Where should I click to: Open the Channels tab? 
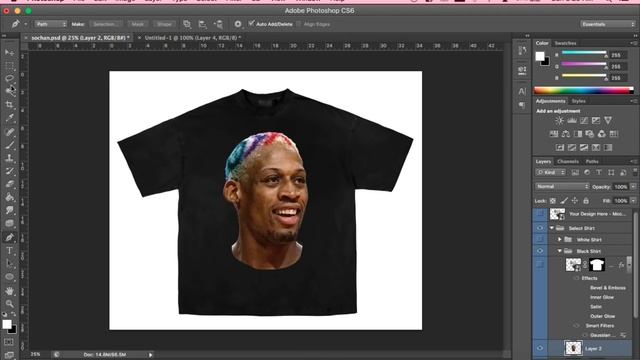click(x=568, y=161)
